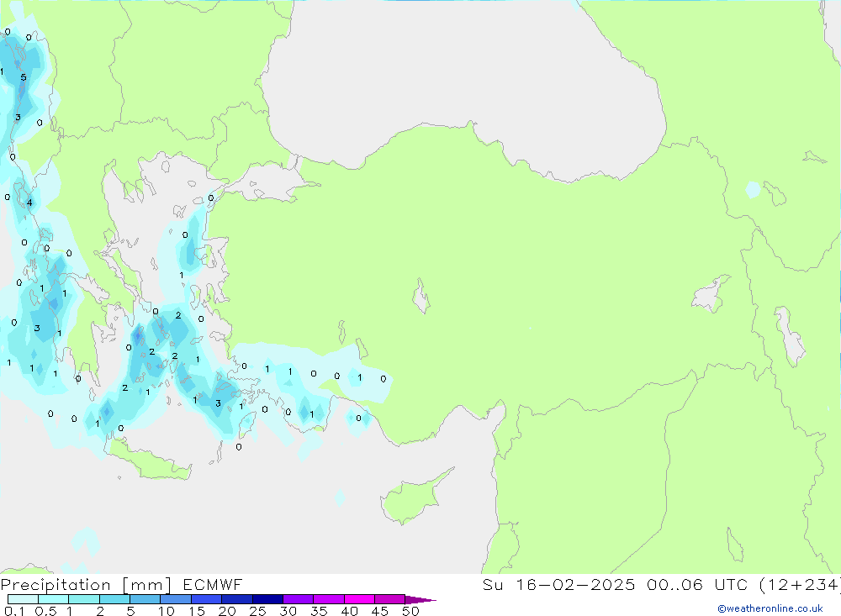The height and width of the screenshot is (616, 841).
Task: Click the '10' legend scale label
Action: pyautogui.click(x=167, y=611)
